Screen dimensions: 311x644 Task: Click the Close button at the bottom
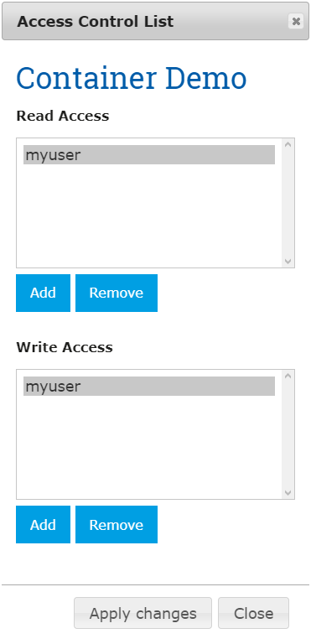click(x=253, y=613)
